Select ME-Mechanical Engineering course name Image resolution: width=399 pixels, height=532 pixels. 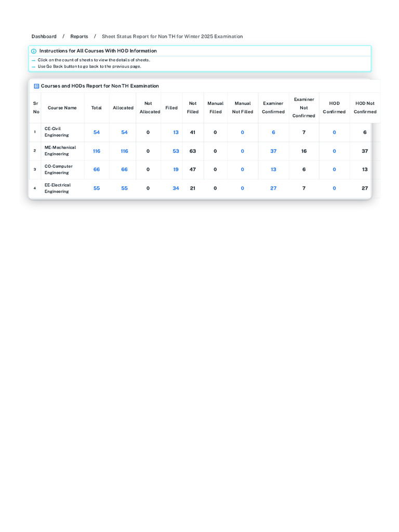[60, 151]
